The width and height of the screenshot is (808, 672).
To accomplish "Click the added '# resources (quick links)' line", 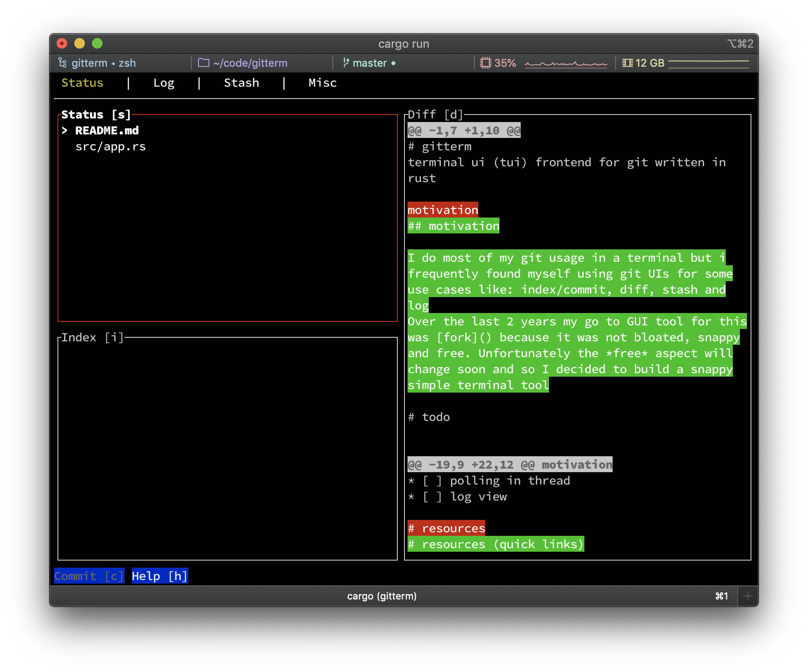I will tap(496, 544).
